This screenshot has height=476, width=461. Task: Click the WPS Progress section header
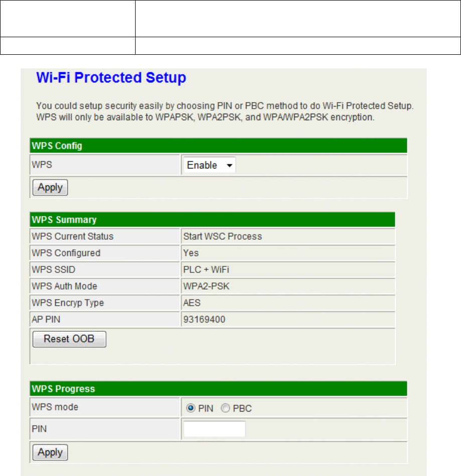(218, 389)
